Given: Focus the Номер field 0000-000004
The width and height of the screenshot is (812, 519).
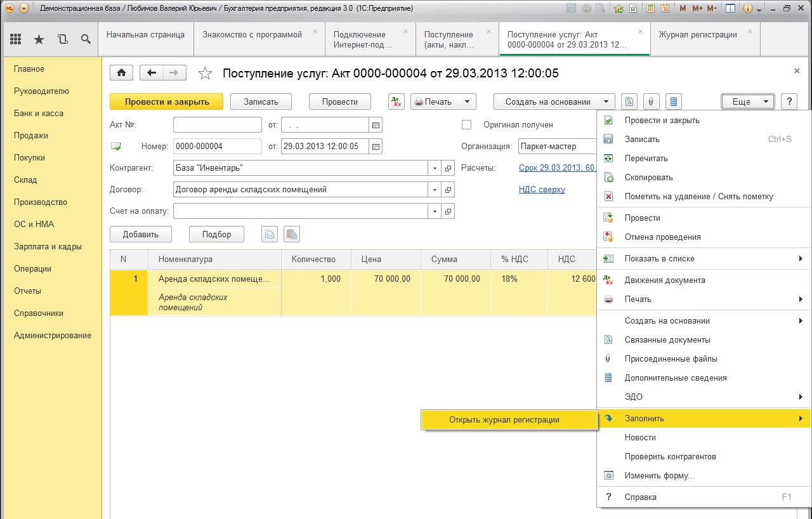Looking at the screenshot, I should 218,147.
